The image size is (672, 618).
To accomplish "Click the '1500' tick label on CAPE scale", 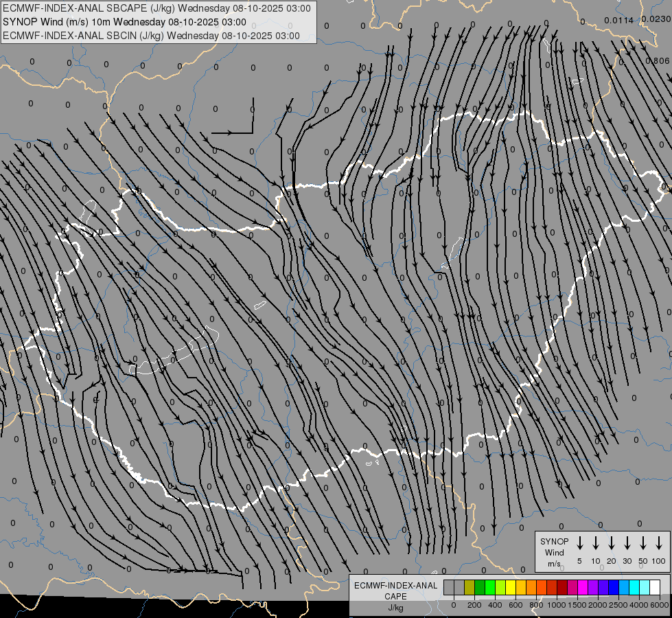I will [x=577, y=605].
